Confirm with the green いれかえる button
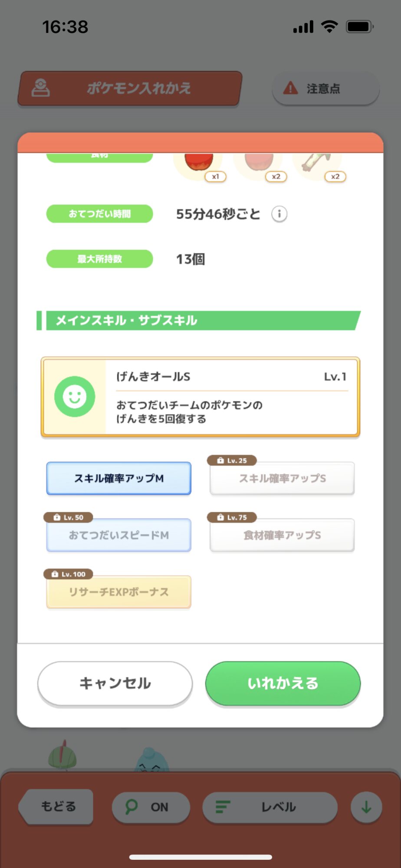The height and width of the screenshot is (868, 401). [283, 683]
